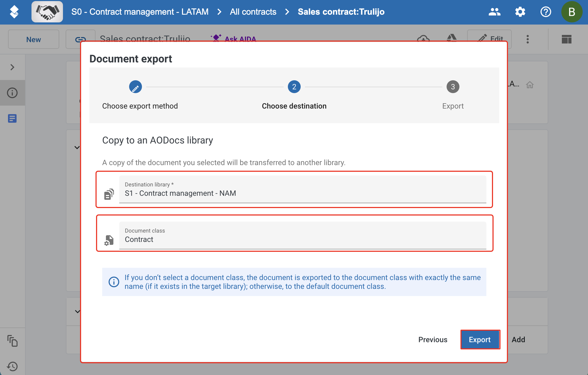Click the Choose export method step label
The image size is (588, 375).
(140, 106)
